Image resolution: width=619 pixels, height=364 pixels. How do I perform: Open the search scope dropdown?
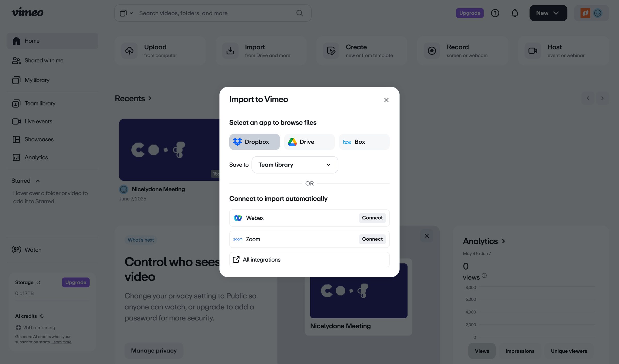tap(126, 13)
